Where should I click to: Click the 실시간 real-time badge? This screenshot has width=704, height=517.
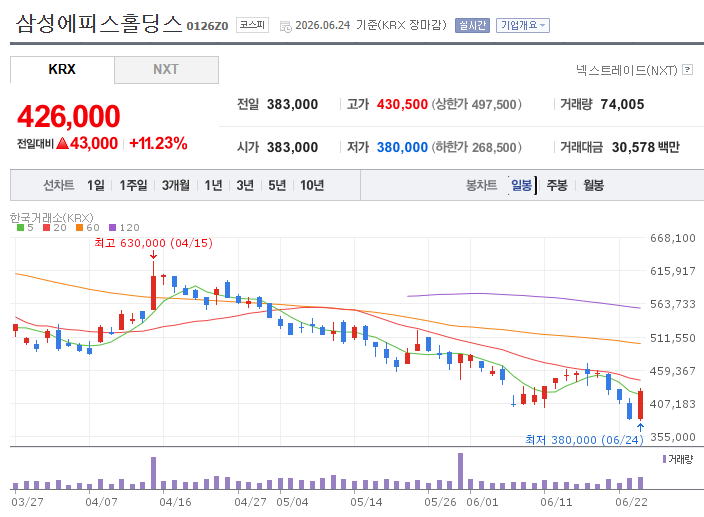click(x=472, y=25)
